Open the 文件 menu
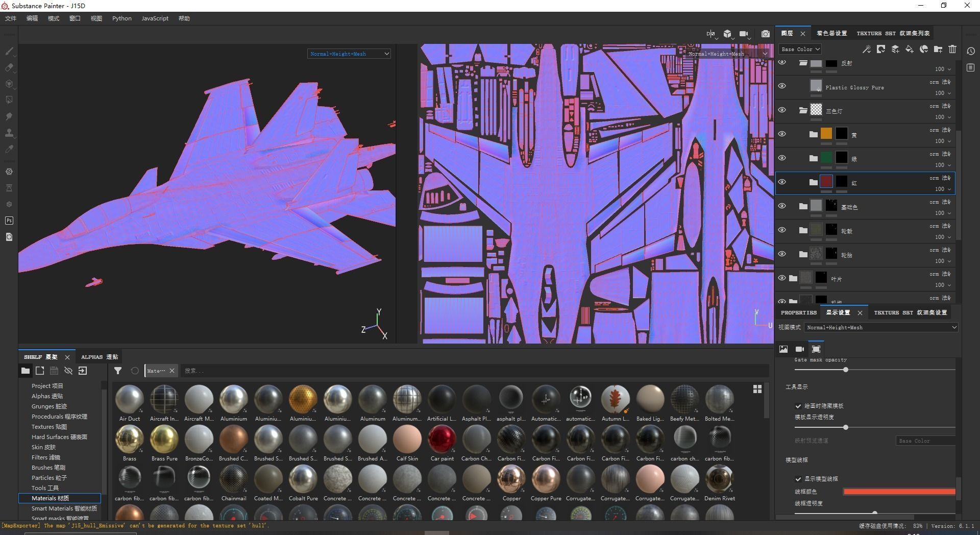980x535 pixels. click(x=11, y=18)
